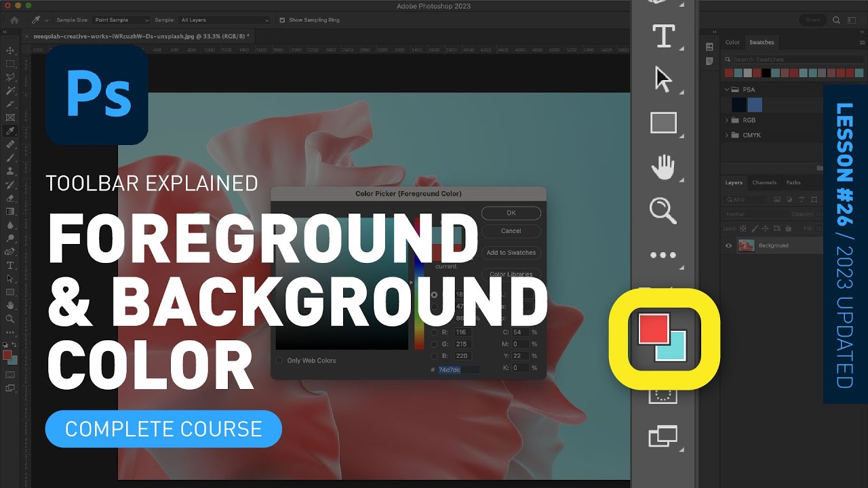Expand the RGB swatch folder
The width and height of the screenshot is (868, 488).
click(x=727, y=120)
